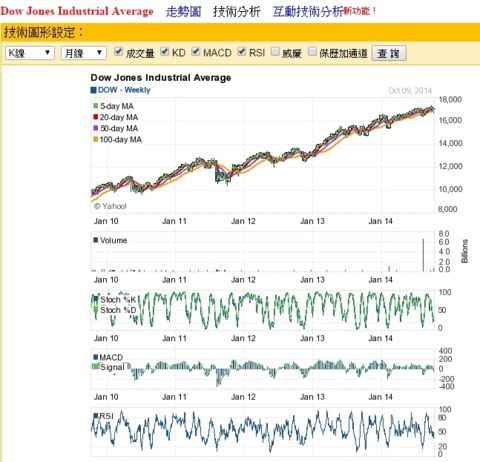Image resolution: width=480 pixels, height=462 pixels.
Task: Click the RSI legend label
Action: point(107,416)
